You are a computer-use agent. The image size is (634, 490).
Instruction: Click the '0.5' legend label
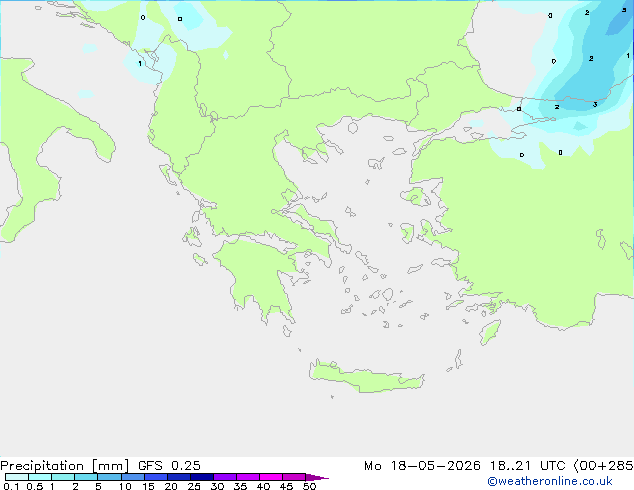point(34,486)
